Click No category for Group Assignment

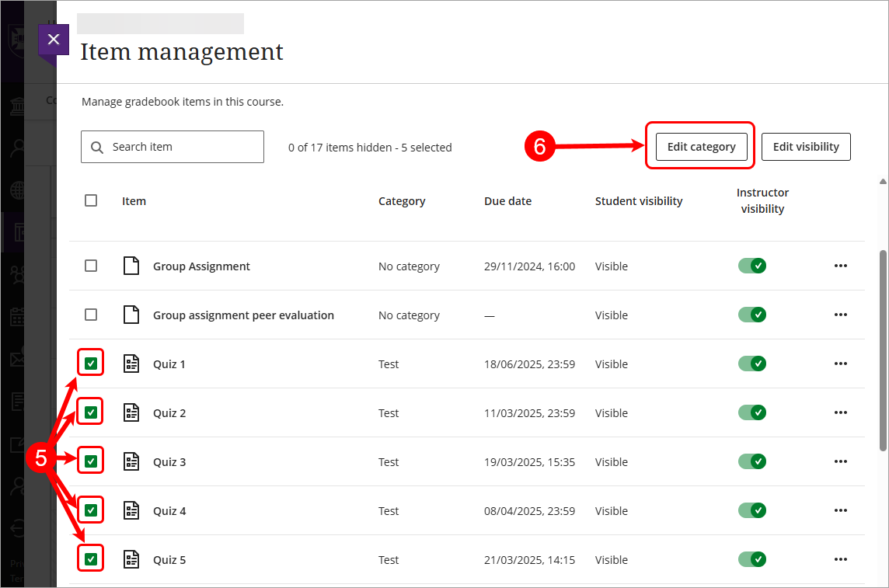coord(409,266)
